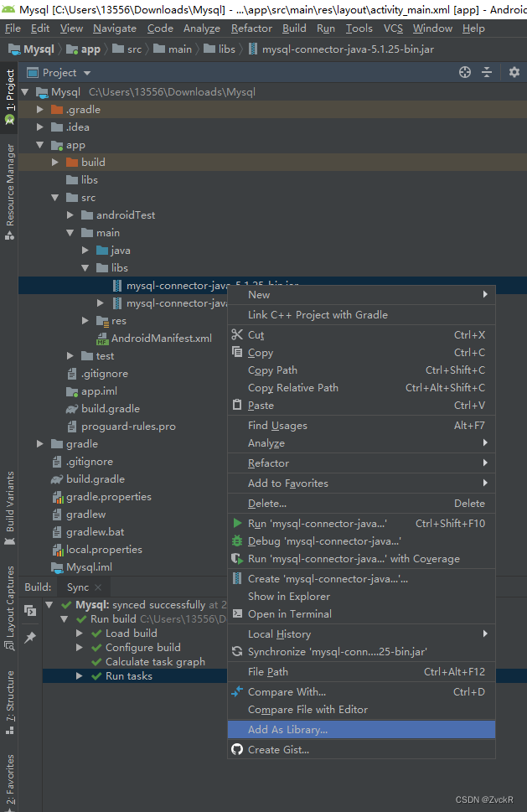Open the Layout Captures side tab
Image resolution: width=527 pixels, height=812 pixels.
point(9,608)
